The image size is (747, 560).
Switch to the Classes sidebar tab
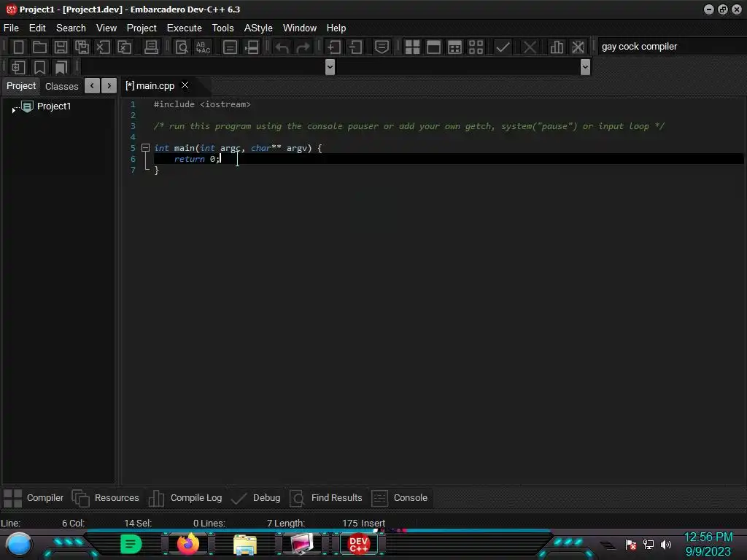point(61,86)
